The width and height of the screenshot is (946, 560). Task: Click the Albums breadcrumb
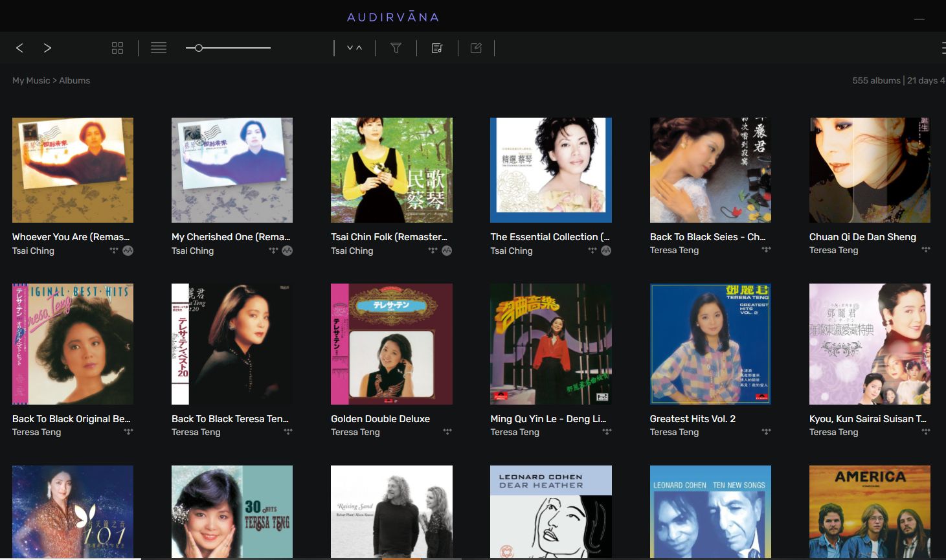click(74, 80)
